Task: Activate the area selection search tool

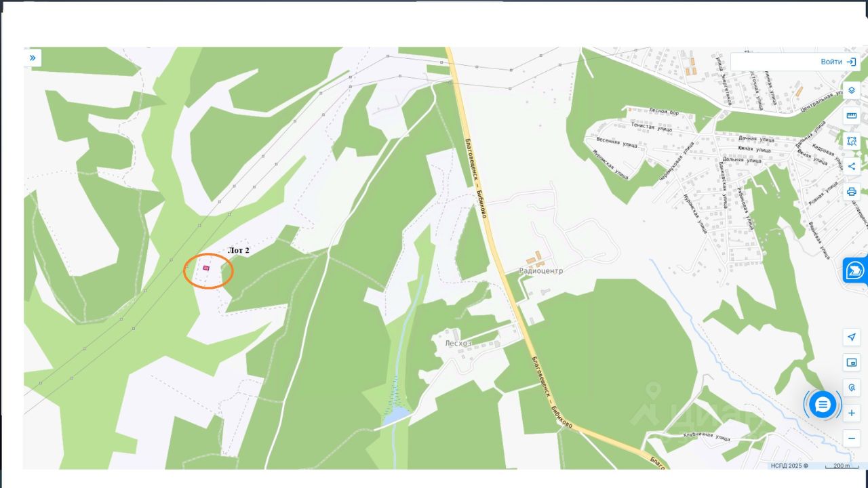Action: pos(852,141)
